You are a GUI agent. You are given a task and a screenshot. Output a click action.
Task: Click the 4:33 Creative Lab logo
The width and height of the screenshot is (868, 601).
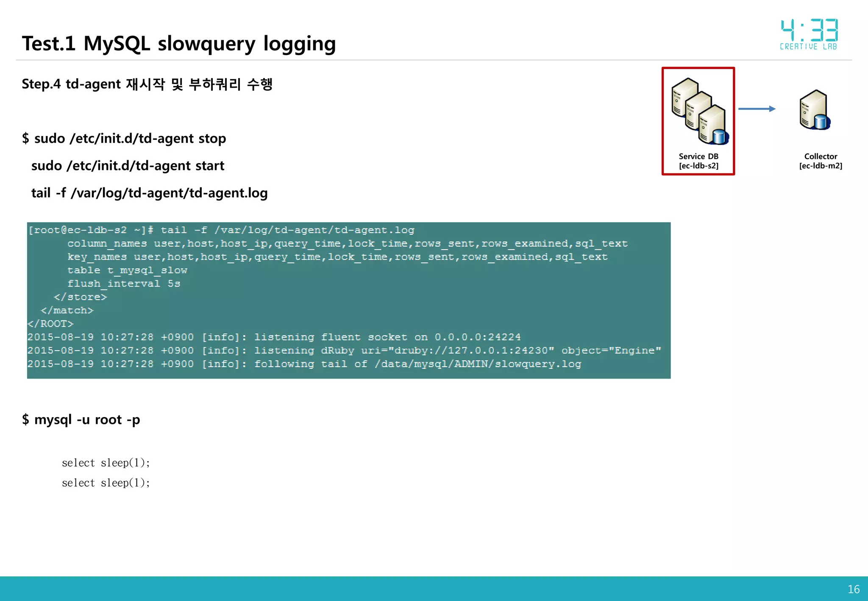point(809,35)
